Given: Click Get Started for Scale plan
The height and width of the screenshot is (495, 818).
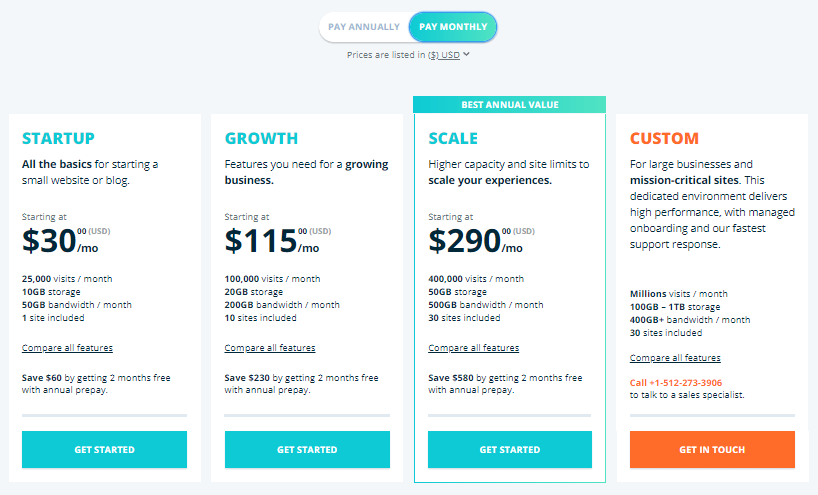Looking at the screenshot, I should pos(510,449).
